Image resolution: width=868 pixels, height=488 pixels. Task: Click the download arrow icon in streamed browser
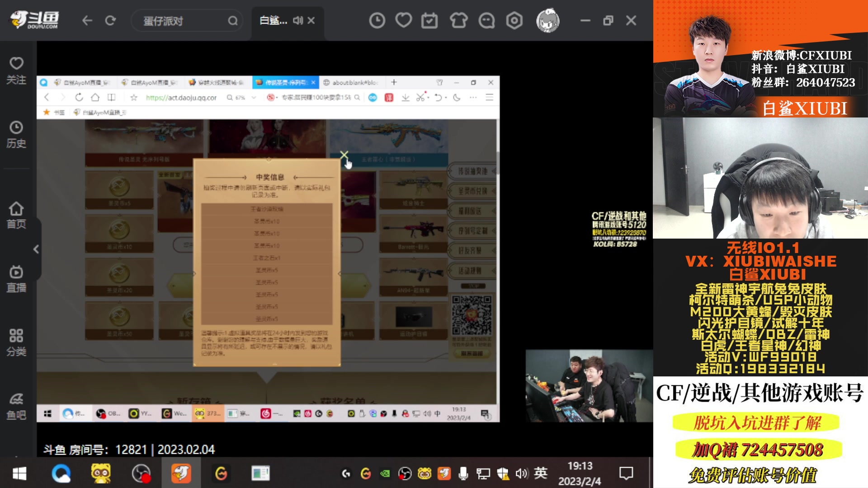(x=406, y=97)
